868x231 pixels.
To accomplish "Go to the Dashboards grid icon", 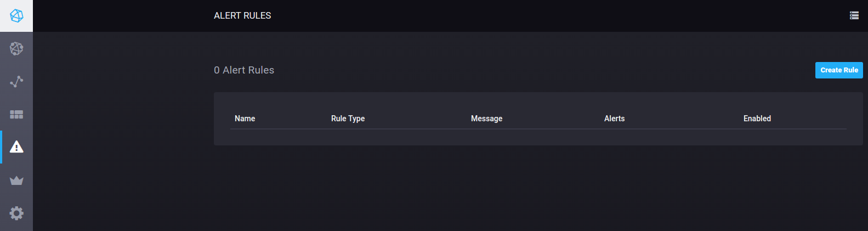I will pyautogui.click(x=16, y=114).
